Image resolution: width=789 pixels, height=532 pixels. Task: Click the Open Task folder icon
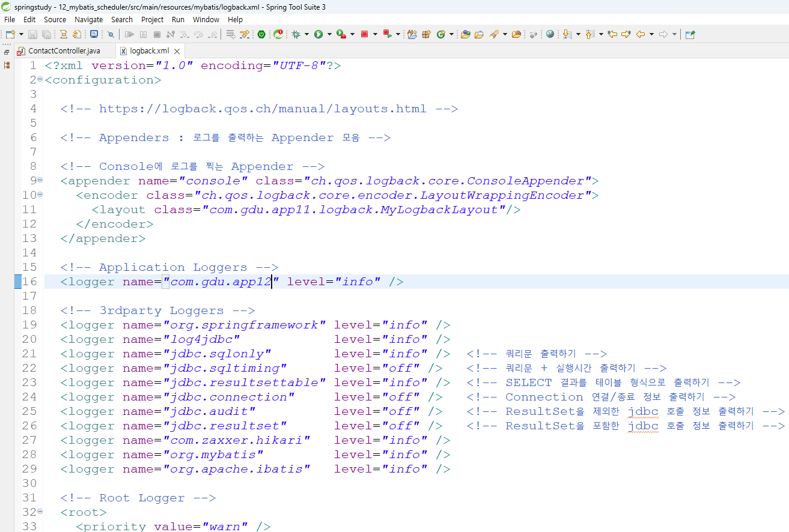[x=479, y=34]
